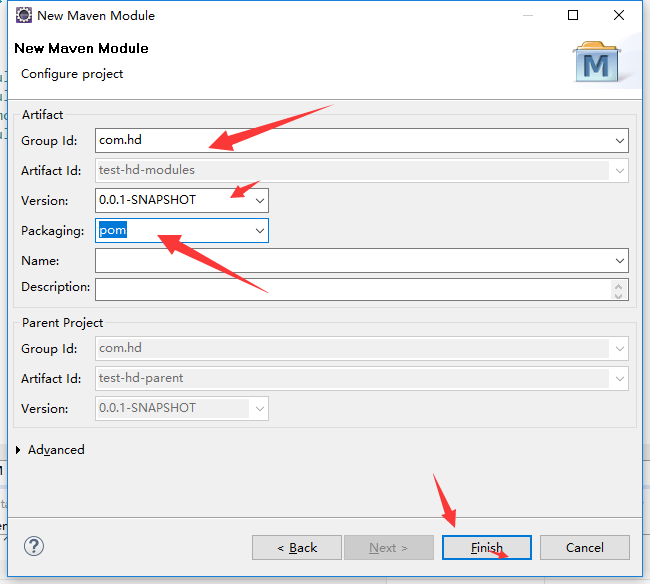Open the Group Id dropdown arrow in Artifact
This screenshot has width=650, height=584.
pyautogui.click(x=620, y=141)
